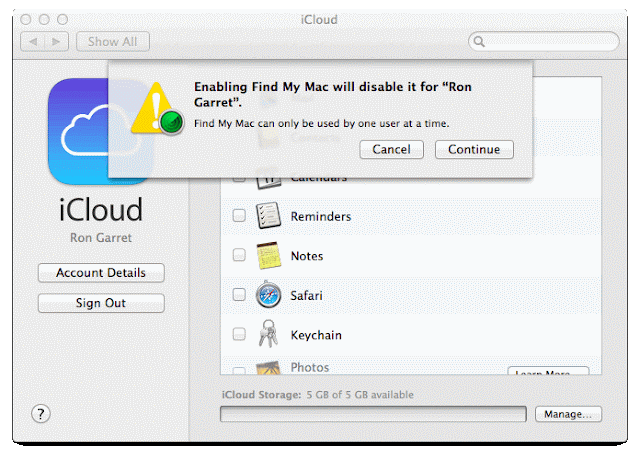Click the Ron Garret account name
The height and width of the screenshot is (460, 640).
(x=101, y=238)
